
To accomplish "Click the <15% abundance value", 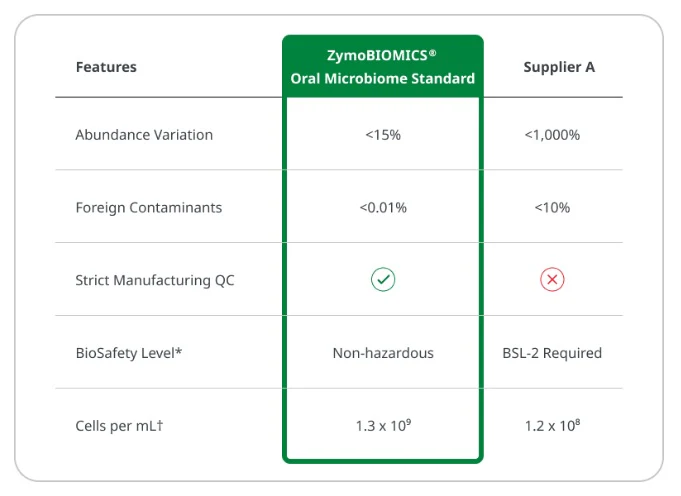I will pos(383,135).
